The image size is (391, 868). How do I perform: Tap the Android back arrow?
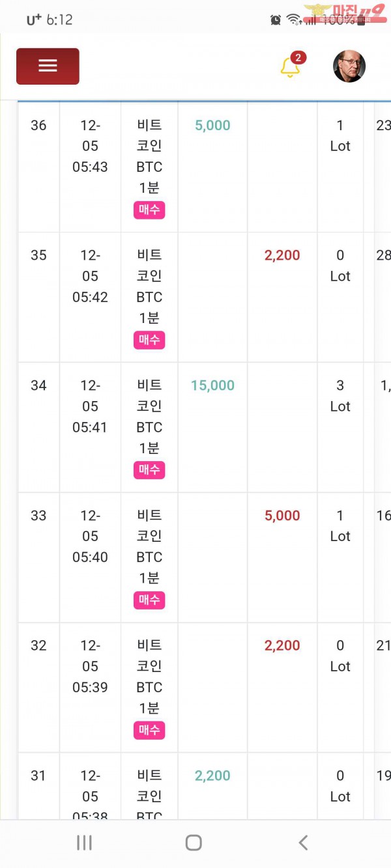(x=303, y=843)
